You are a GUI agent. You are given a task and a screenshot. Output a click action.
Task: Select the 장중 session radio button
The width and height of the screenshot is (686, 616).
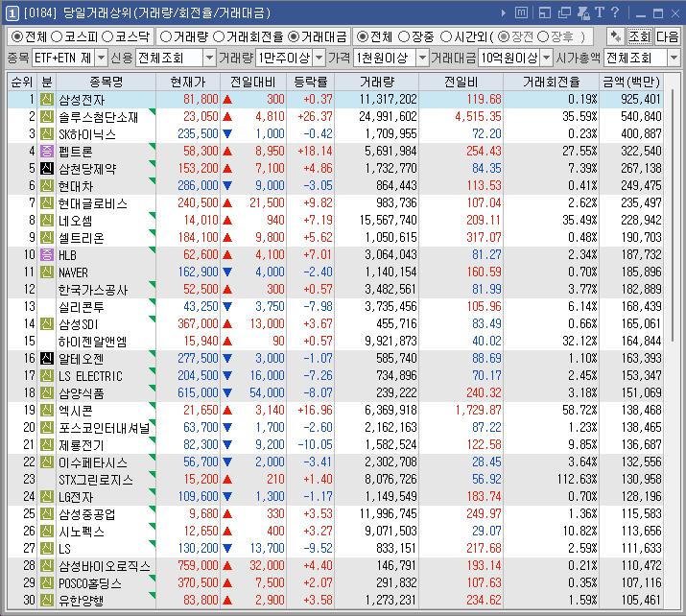pos(404,36)
